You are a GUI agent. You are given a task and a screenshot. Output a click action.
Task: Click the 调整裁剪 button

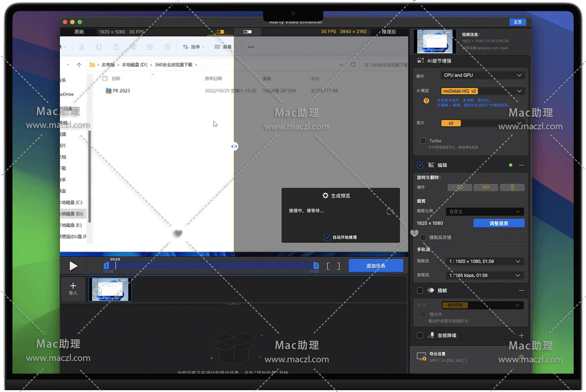tap(499, 223)
